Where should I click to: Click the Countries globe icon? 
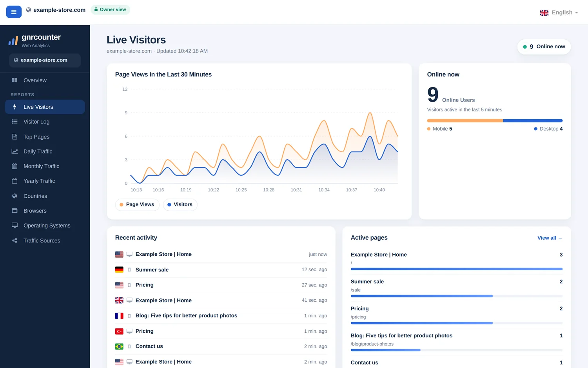click(15, 196)
